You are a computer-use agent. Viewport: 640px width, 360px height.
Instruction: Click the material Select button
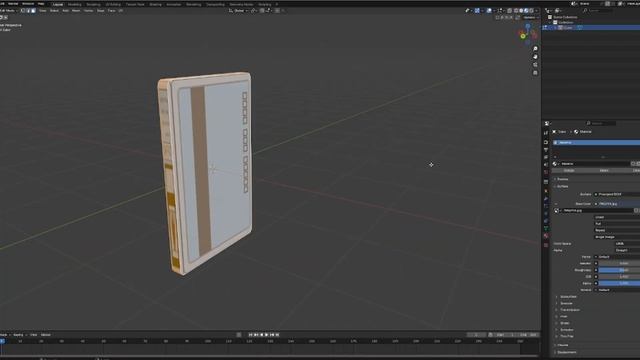604,170
